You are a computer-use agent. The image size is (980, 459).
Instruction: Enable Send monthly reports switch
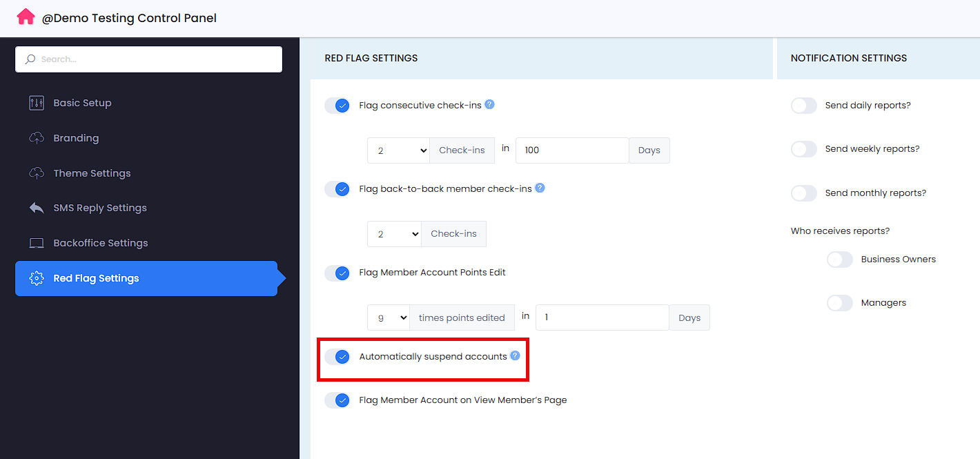(804, 193)
